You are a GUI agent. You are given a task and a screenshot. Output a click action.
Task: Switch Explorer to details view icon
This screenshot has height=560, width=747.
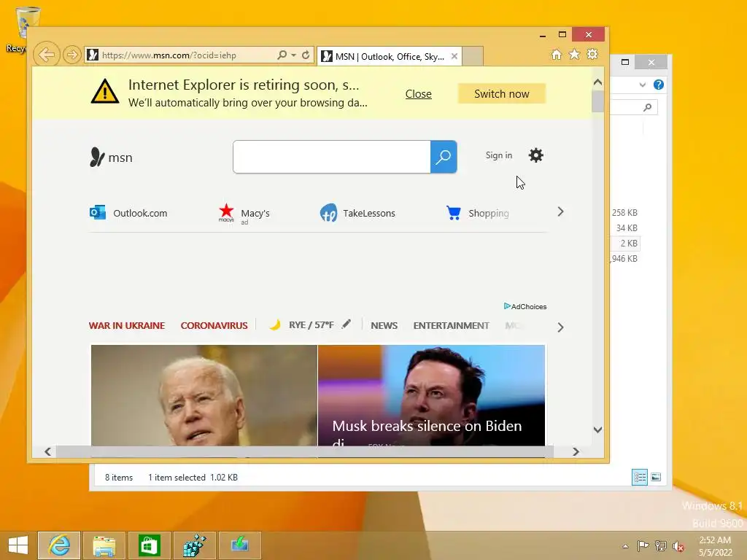tap(639, 477)
